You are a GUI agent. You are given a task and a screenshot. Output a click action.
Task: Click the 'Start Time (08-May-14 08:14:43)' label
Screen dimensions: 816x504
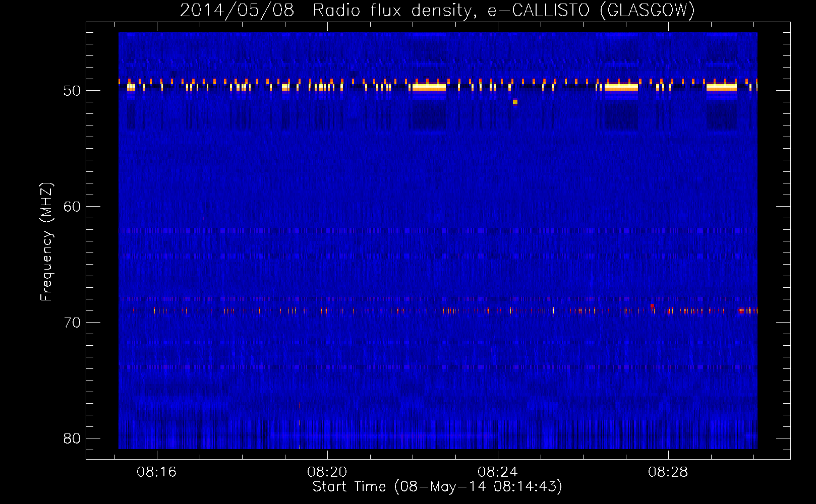tap(437, 487)
